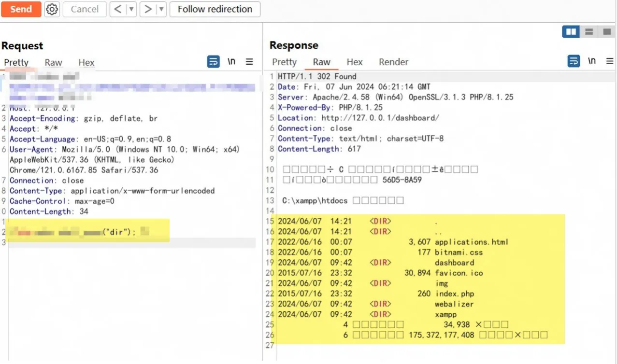The image size is (617, 364).
Task: Click the HTTP/1.1 302 Found status line
Action: (x=317, y=76)
